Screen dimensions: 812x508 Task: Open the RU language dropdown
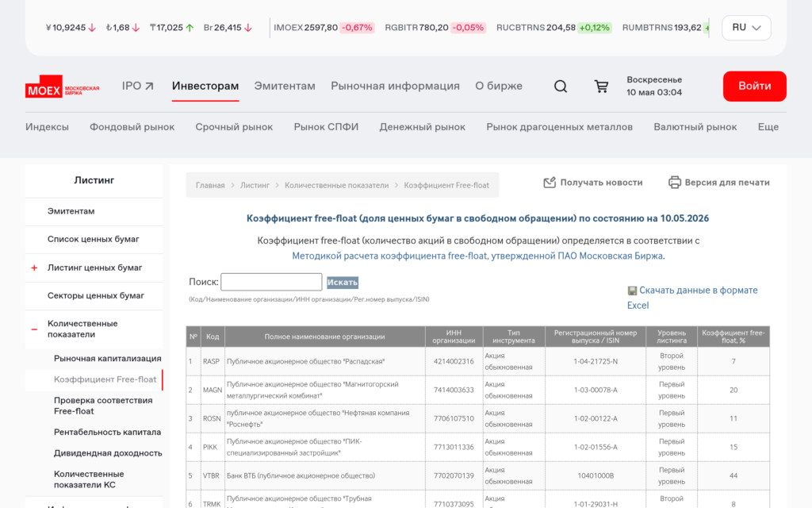tap(746, 28)
